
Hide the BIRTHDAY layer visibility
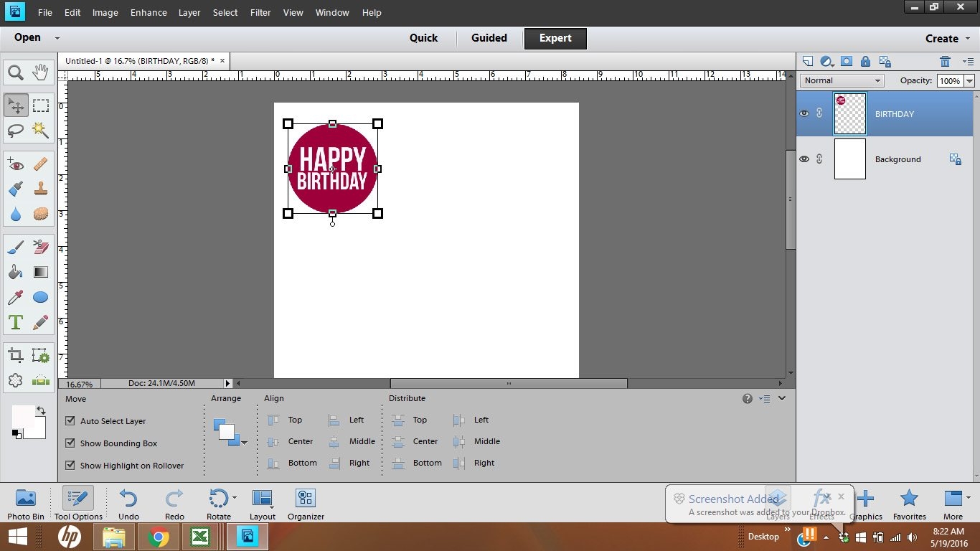[x=804, y=113]
